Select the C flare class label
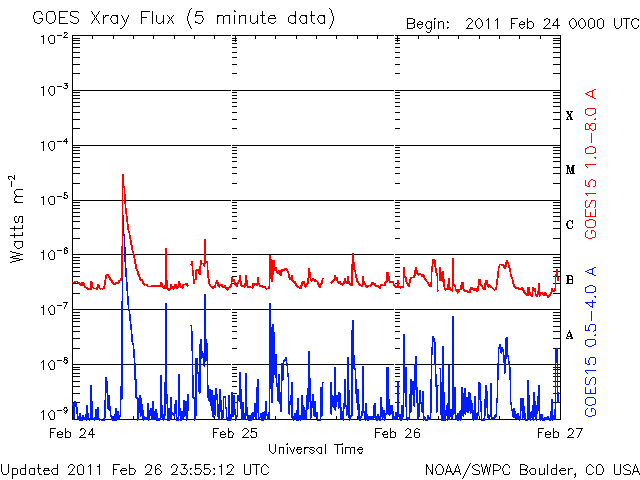The image size is (640, 480). (570, 225)
